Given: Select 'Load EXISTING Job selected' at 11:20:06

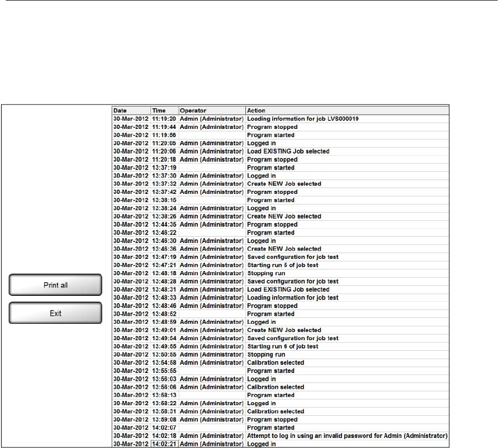Looking at the screenshot, I should (x=288, y=151).
